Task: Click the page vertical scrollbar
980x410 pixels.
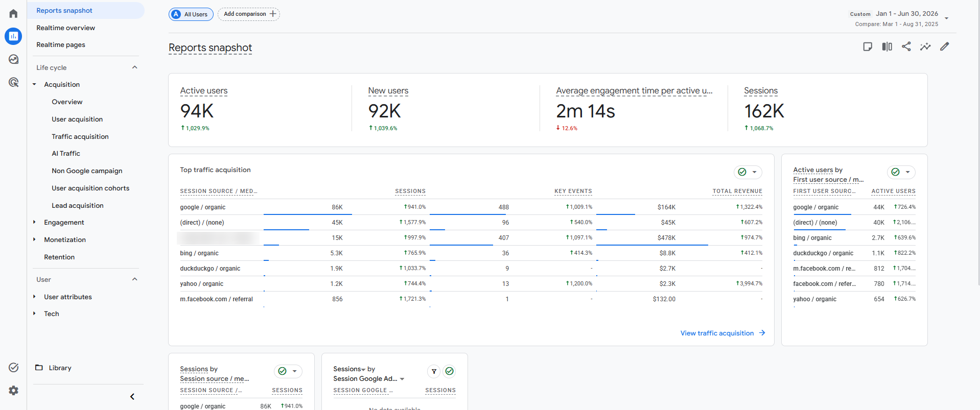Action: (978, 143)
